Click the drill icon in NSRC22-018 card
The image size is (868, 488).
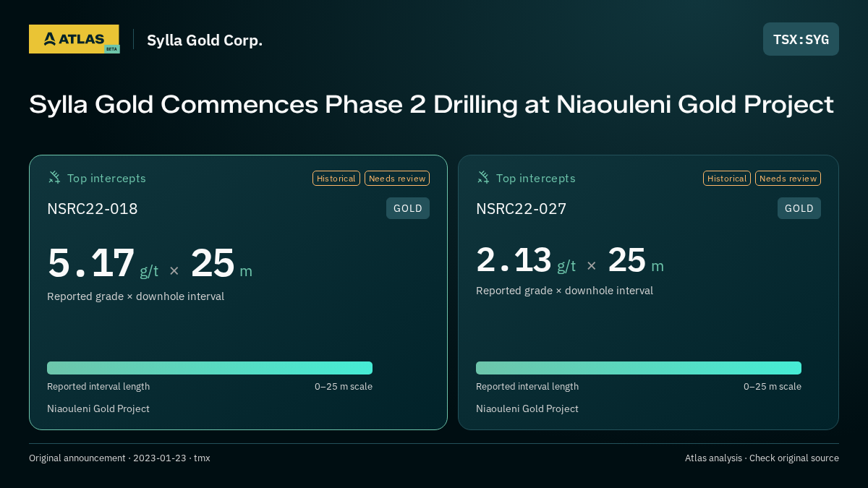(x=54, y=177)
